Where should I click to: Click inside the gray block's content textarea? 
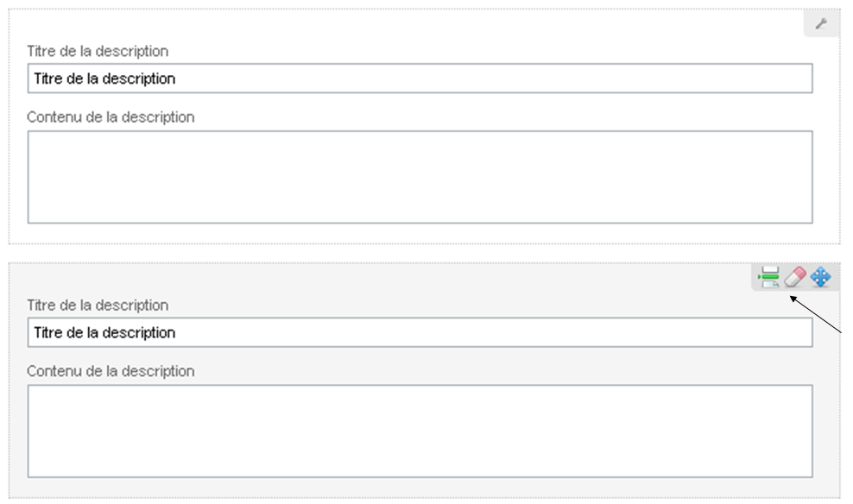420,431
